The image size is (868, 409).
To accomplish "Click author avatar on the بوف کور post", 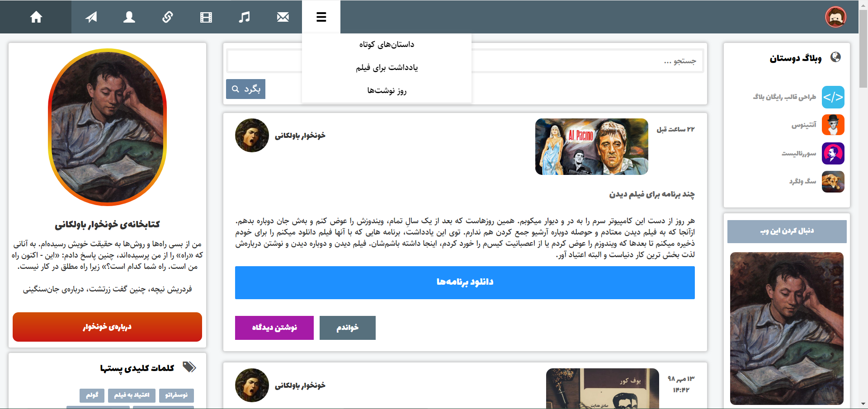I will (x=252, y=385).
